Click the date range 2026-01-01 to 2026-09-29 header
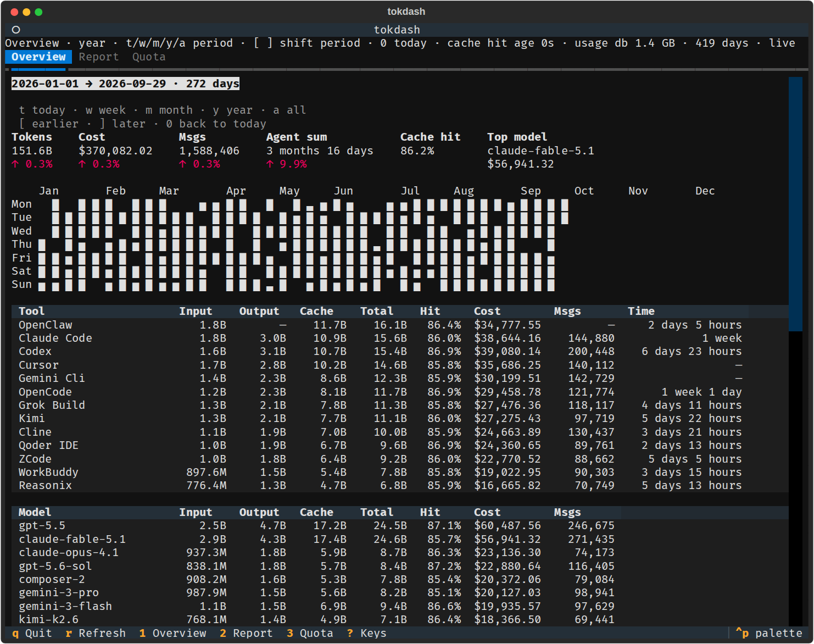Screen dimensions: 814x644 coord(125,84)
